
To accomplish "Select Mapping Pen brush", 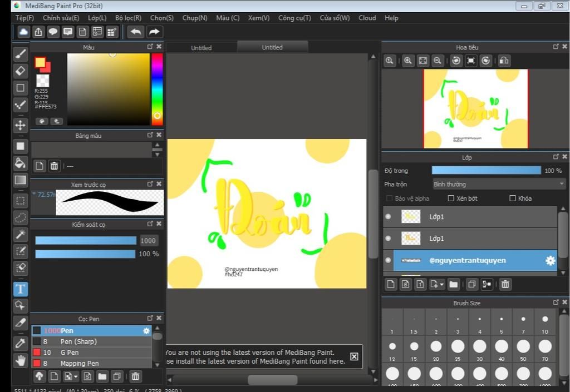I will tap(92, 363).
